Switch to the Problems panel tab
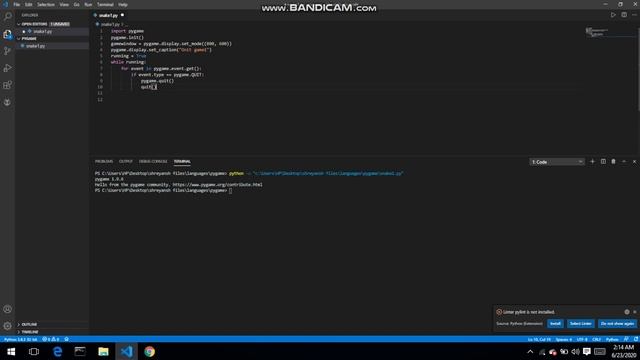The height and width of the screenshot is (360, 640). 104,162
